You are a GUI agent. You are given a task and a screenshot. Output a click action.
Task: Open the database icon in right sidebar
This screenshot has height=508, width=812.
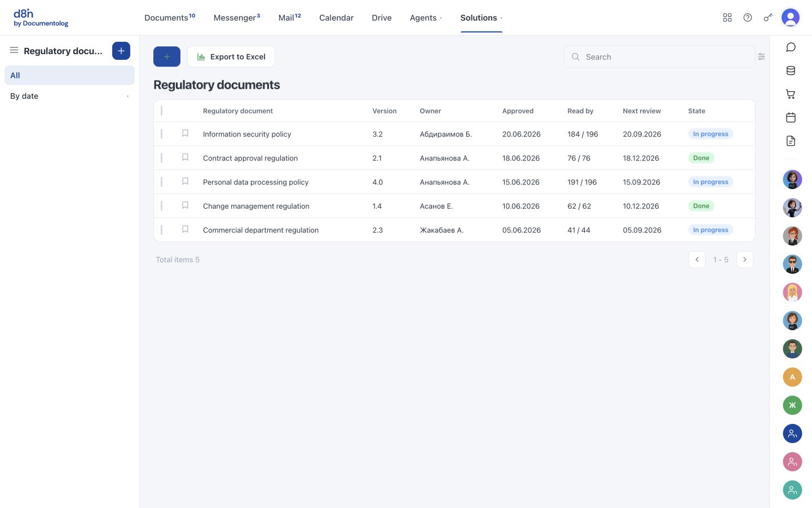point(791,71)
